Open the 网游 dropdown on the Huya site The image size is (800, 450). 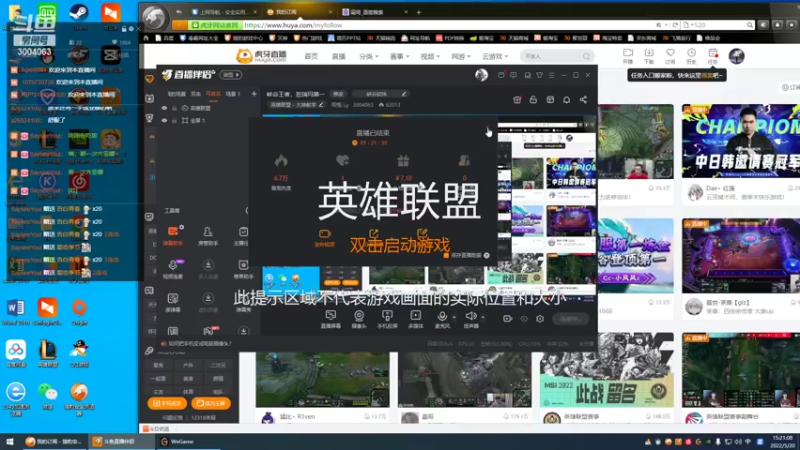[460, 56]
